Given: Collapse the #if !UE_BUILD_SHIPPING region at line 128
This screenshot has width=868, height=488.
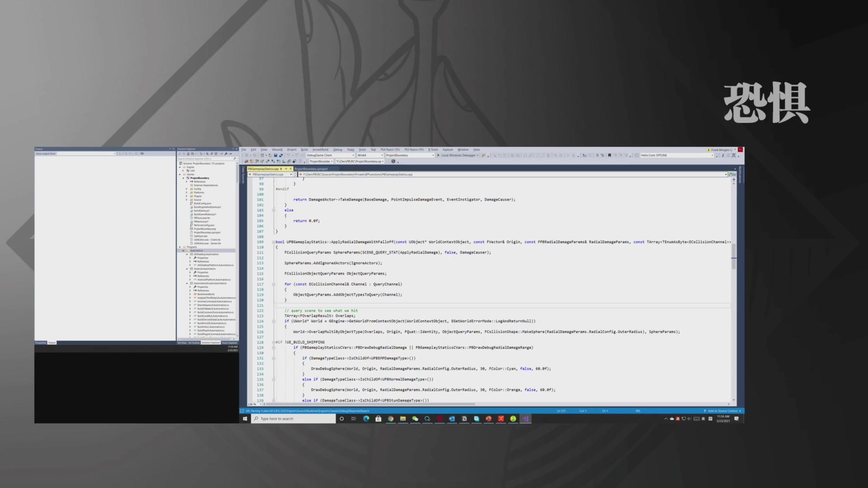Looking at the screenshot, I should tap(274, 342).
